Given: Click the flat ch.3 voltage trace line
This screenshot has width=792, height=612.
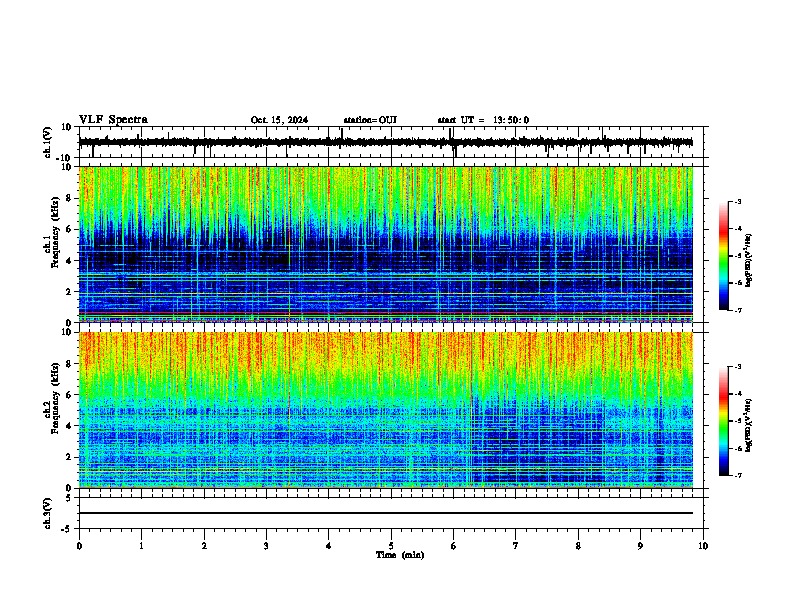Looking at the screenshot, I should [386, 513].
